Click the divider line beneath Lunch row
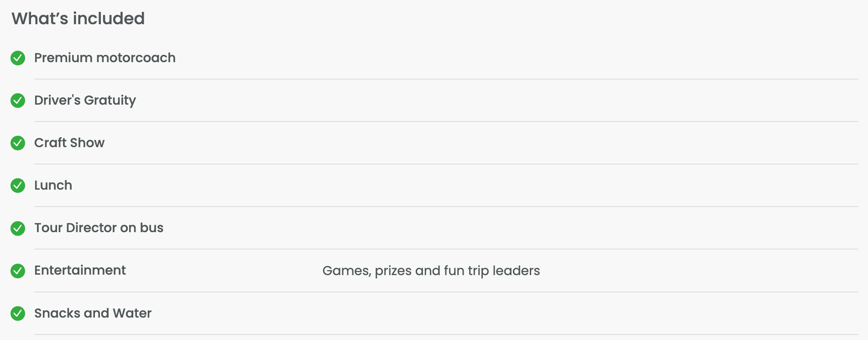Screen dimensions: 868x340 pyautogui.click(x=446, y=207)
